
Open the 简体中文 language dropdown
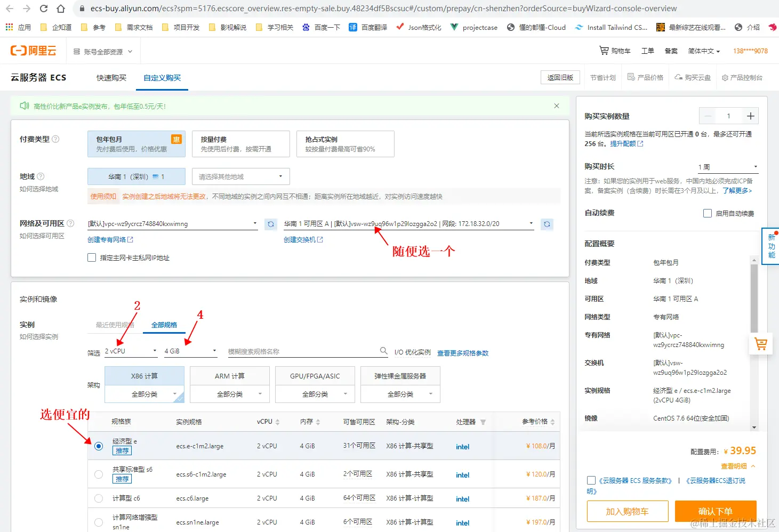point(704,51)
